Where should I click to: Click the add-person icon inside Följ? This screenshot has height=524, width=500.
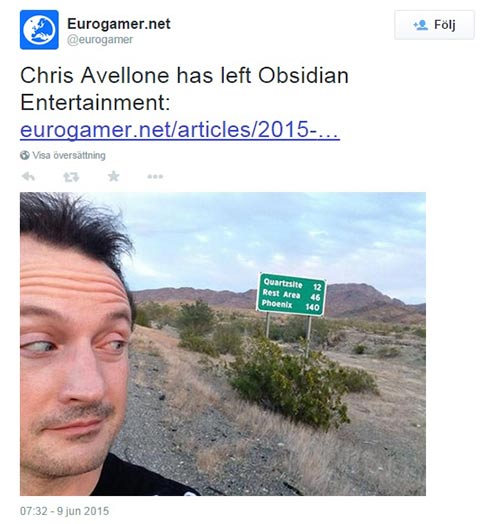pyautogui.click(x=420, y=25)
